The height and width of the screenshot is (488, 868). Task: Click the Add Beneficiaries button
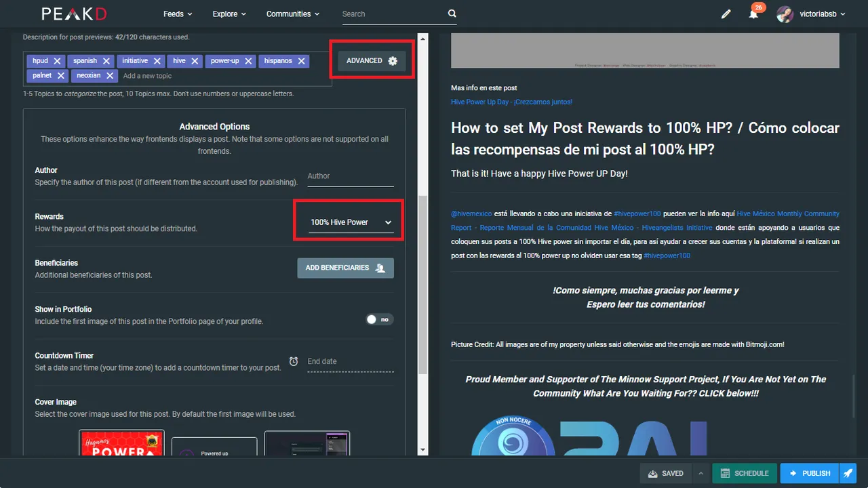coord(345,268)
